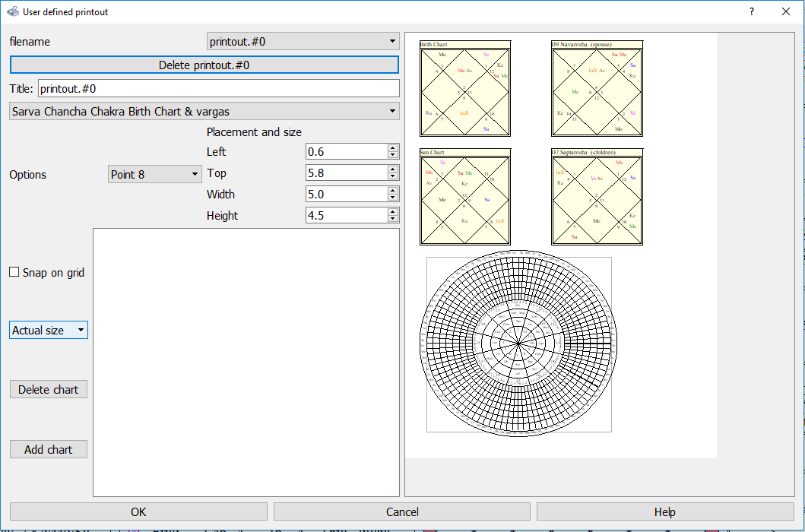Select the circular Sarva Chancha Chakra in preview

pos(518,343)
